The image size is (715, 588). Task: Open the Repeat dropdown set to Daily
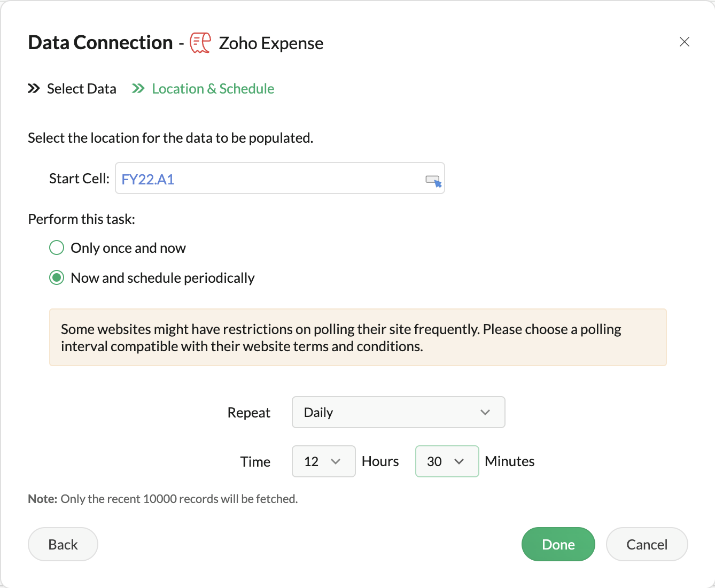tap(399, 412)
